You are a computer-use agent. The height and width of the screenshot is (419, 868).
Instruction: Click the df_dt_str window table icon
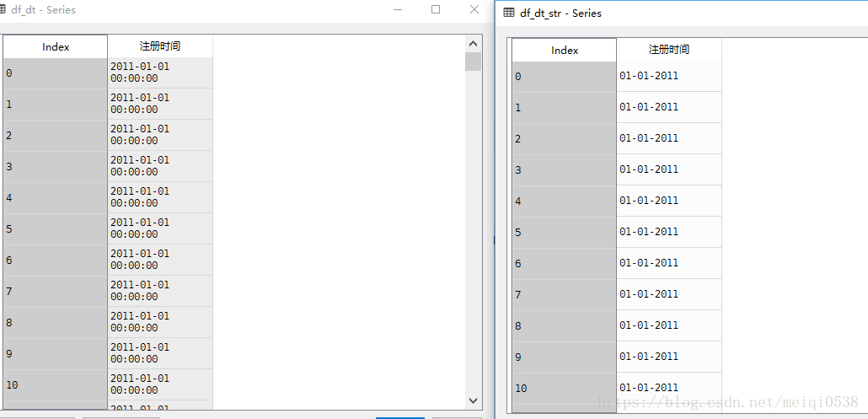pyautogui.click(x=509, y=13)
